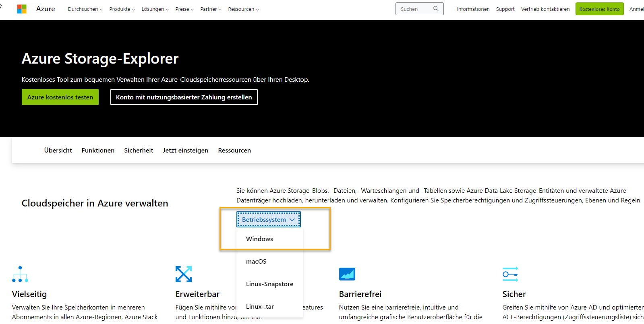The width and height of the screenshot is (644, 324).
Task: Collapse the Betriebssystem dropdown
Action: click(x=268, y=220)
